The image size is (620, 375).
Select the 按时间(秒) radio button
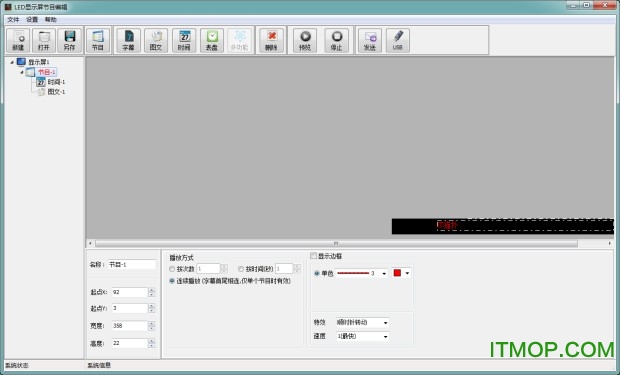pyautogui.click(x=241, y=269)
